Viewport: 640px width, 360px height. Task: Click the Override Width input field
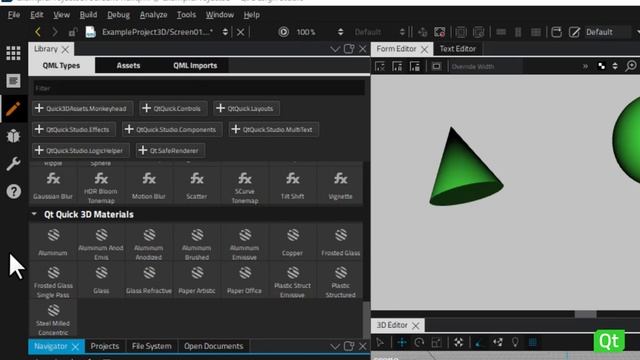485,66
